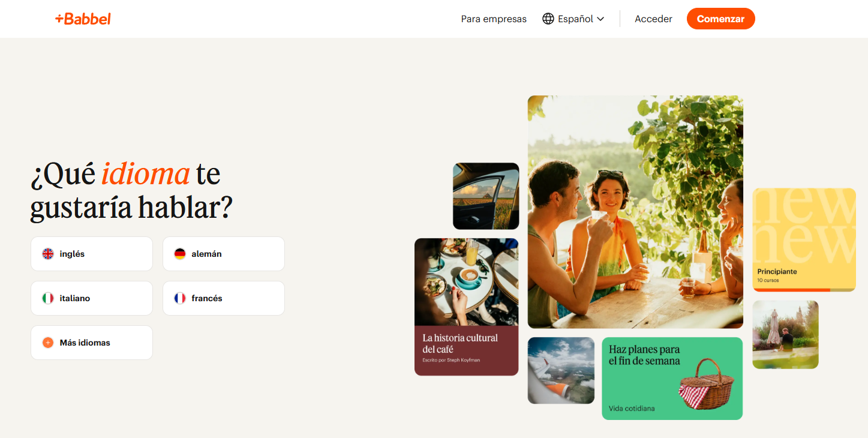The height and width of the screenshot is (438, 868).
Task: Click the Italian flag icon
Action: tap(48, 298)
